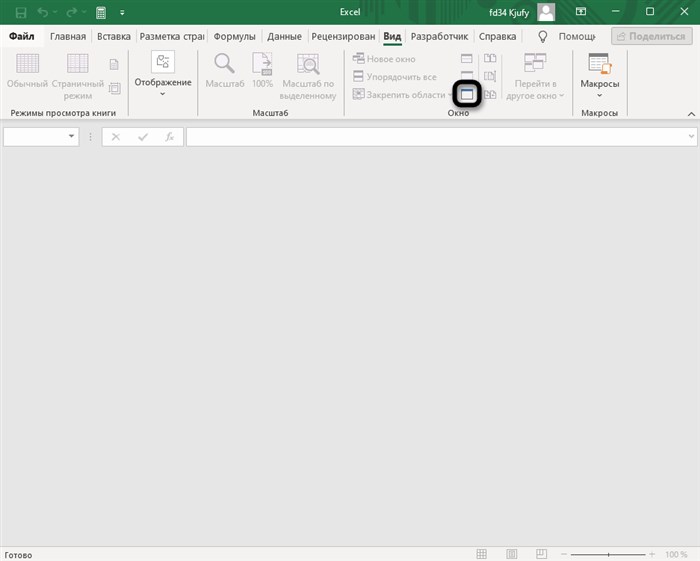700x561 pixels.
Task: Select Page Layout icon in status bar
Action: [x=512, y=554]
